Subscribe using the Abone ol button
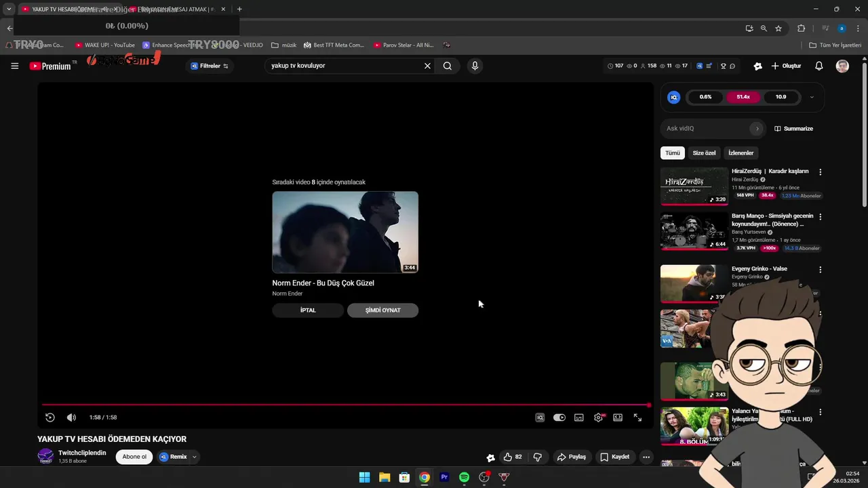 (134, 457)
